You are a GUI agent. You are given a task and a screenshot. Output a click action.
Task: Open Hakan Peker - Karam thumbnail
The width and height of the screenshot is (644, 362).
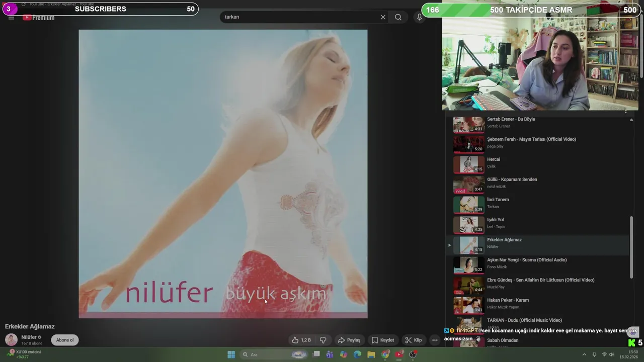click(x=468, y=305)
